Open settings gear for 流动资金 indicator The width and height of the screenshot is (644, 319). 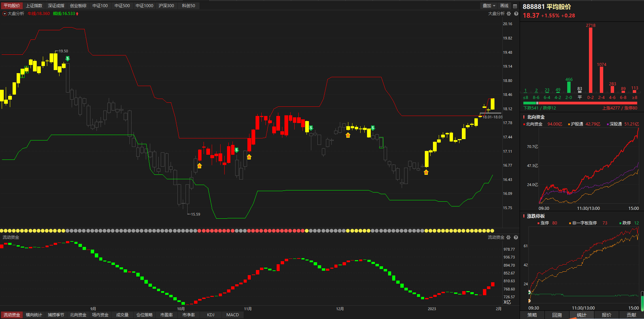point(508,237)
